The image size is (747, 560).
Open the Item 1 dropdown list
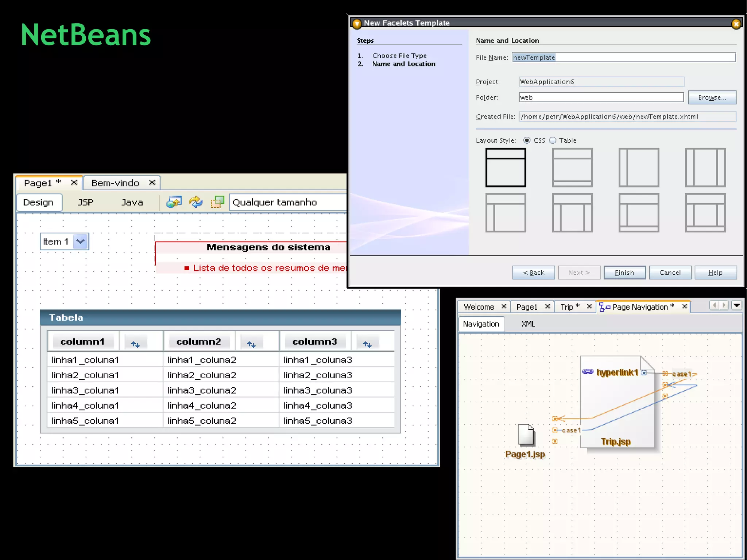(80, 241)
